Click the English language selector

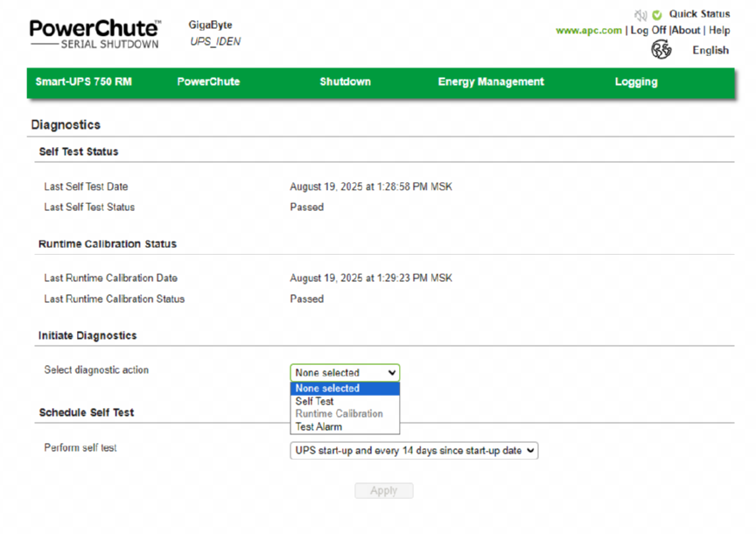click(710, 50)
